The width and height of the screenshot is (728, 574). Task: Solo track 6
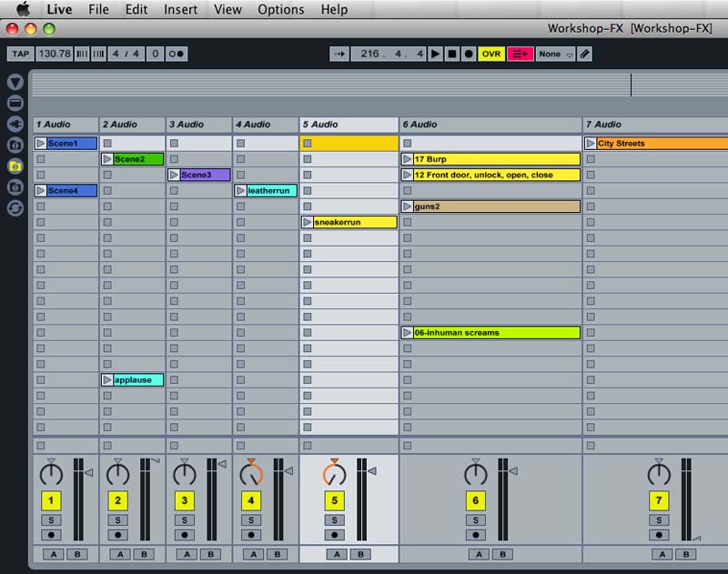[x=475, y=520]
